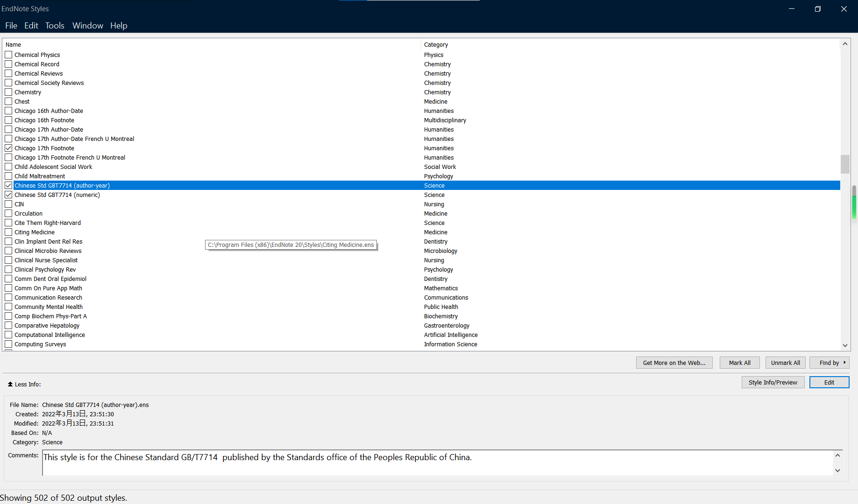The width and height of the screenshot is (858, 504).
Task: Click the Artificial Intelligence category cell
Action: [x=451, y=335]
